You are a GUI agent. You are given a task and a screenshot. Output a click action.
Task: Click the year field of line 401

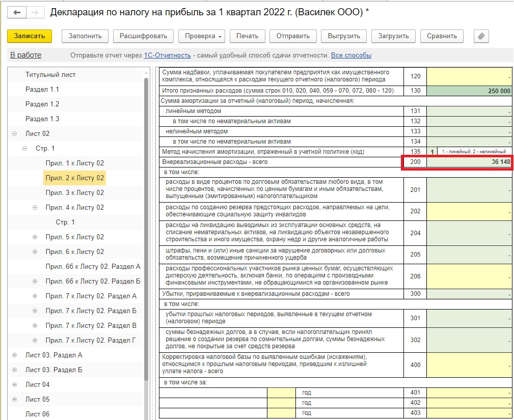pos(281,393)
